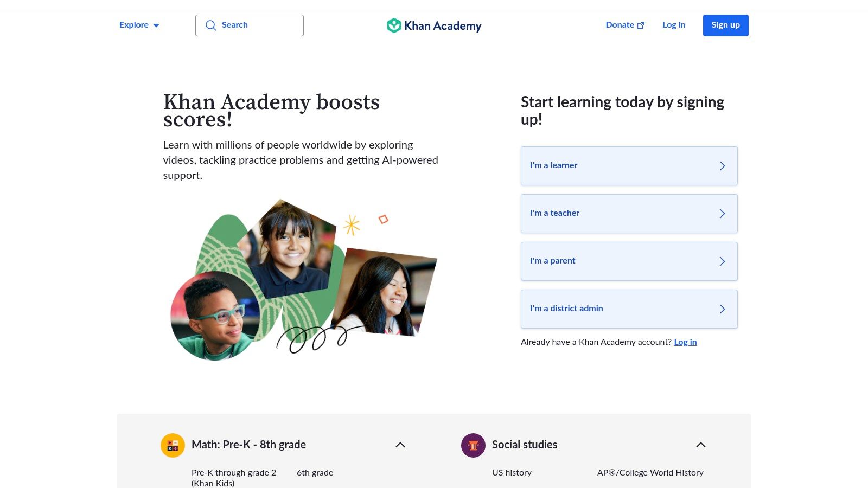
Task: Select the I'm a teacher option
Action: click(629, 214)
